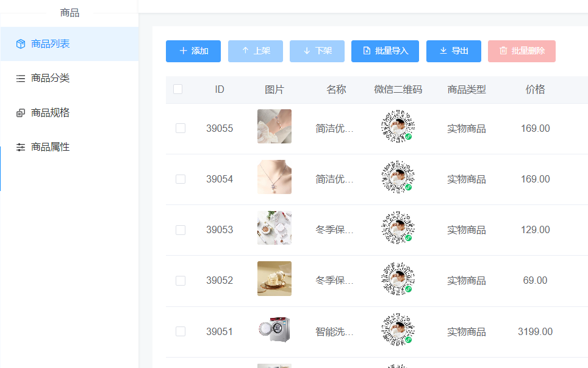Image resolution: width=588 pixels, height=368 pixels.
Task: Click price 129.00 in row 39053
Action: tap(535, 229)
